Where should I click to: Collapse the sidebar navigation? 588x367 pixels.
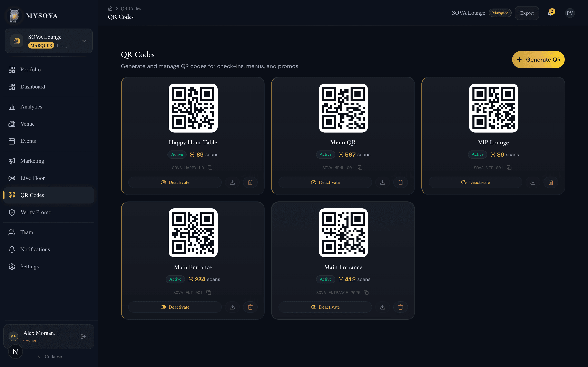49,356
